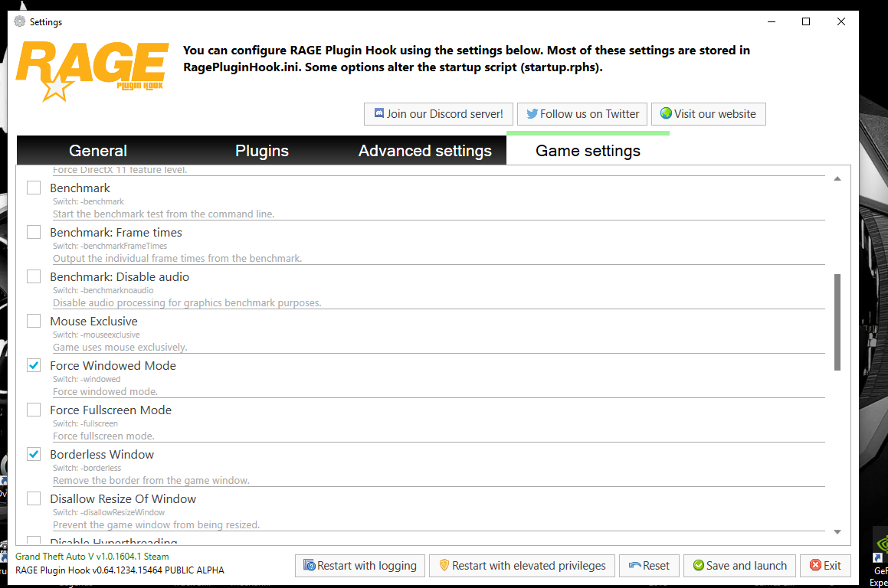Click the 'Switch: -borderless' text
The width and height of the screenshot is (888, 588).
pyautogui.click(x=87, y=468)
